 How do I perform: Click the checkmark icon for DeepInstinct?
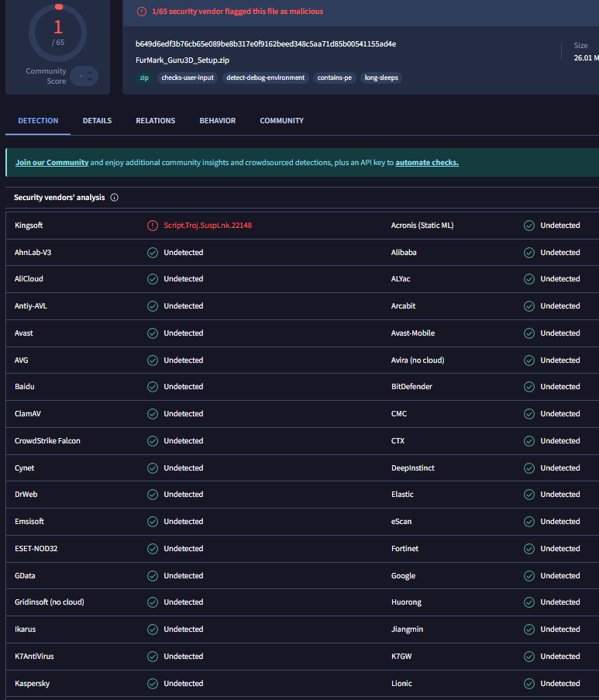[x=529, y=468]
